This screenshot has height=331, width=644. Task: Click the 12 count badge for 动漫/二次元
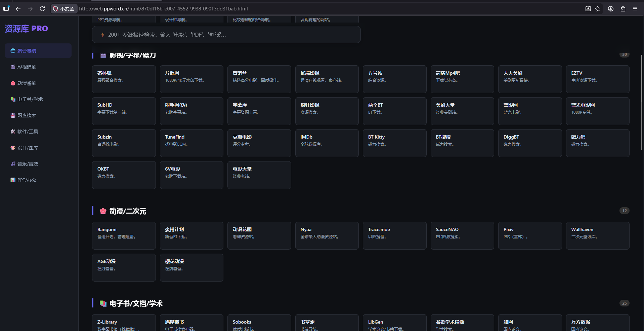625,211
